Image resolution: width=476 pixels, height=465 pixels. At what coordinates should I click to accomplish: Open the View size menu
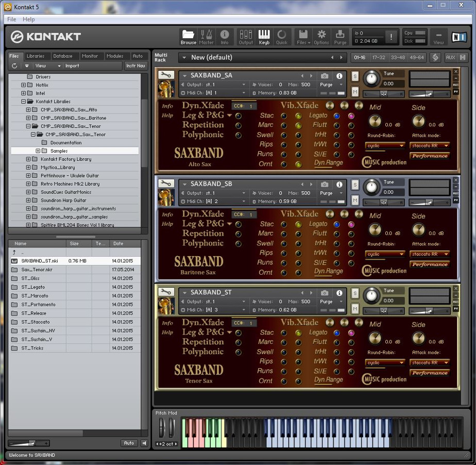click(438, 37)
